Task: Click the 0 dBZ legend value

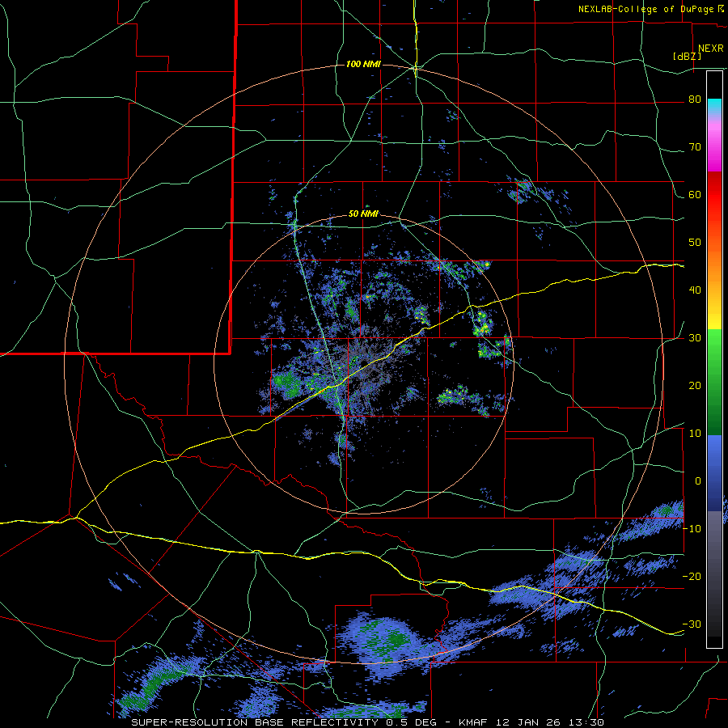Action: 698,481
